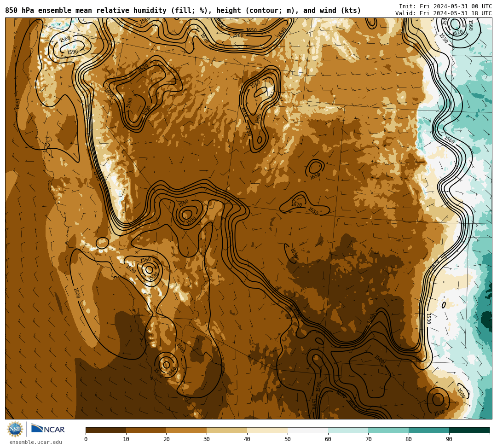Click colorbar tick label '10'

click(x=126, y=439)
